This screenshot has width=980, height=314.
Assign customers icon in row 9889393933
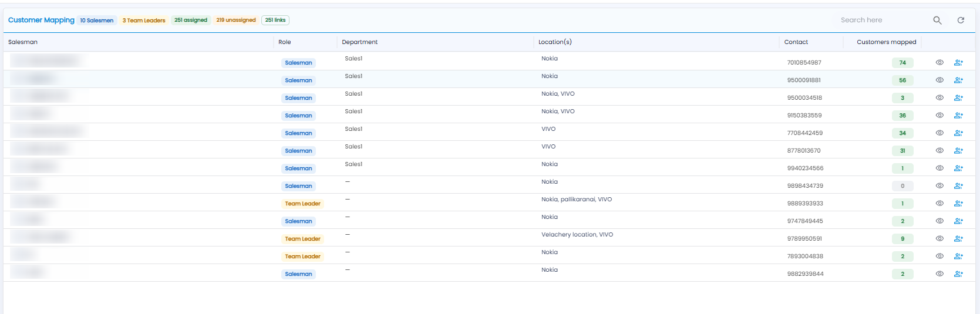click(958, 203)
